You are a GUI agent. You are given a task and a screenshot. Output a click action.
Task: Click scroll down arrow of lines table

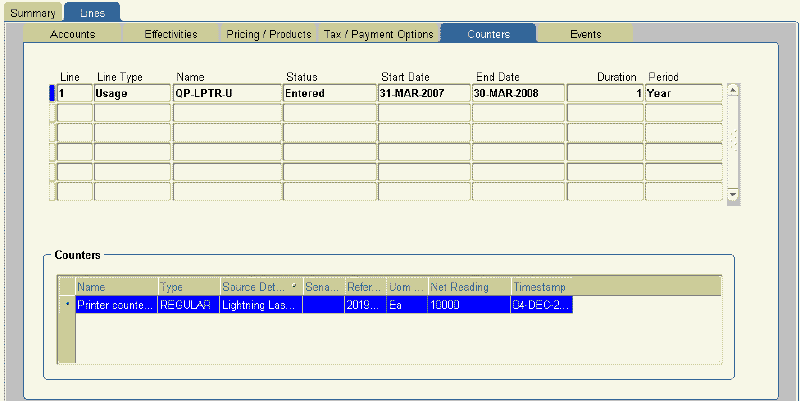pyautogui.click(x=733, y=194)
